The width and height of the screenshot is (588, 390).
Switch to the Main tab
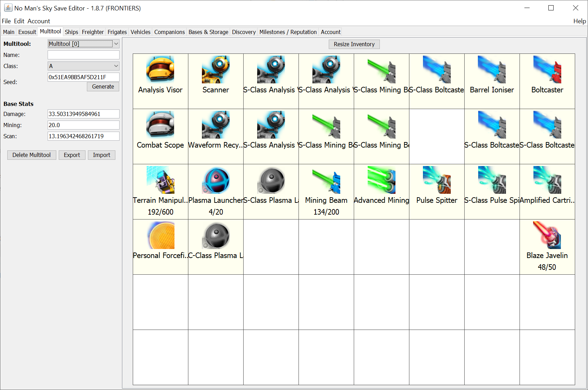(9, 32)
